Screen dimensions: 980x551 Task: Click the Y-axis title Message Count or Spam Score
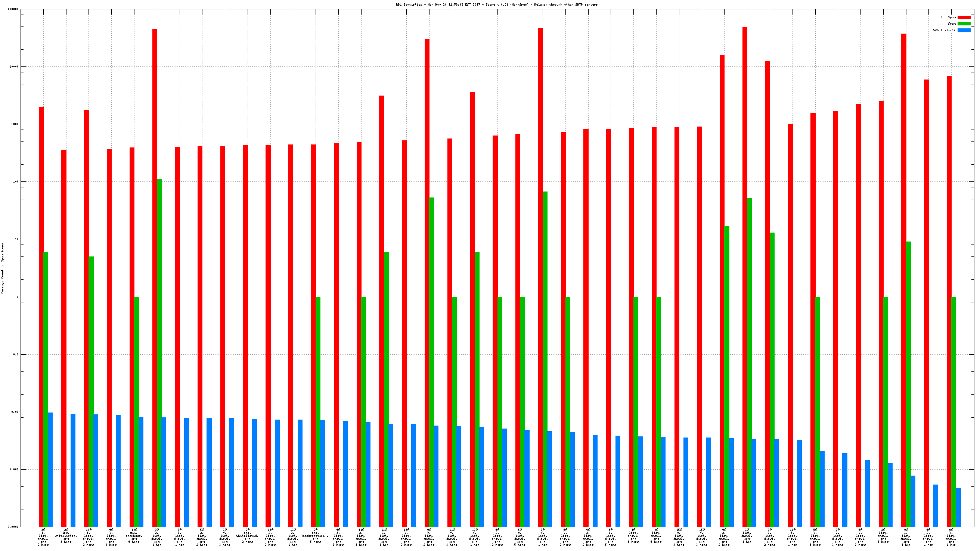[3, 268]
